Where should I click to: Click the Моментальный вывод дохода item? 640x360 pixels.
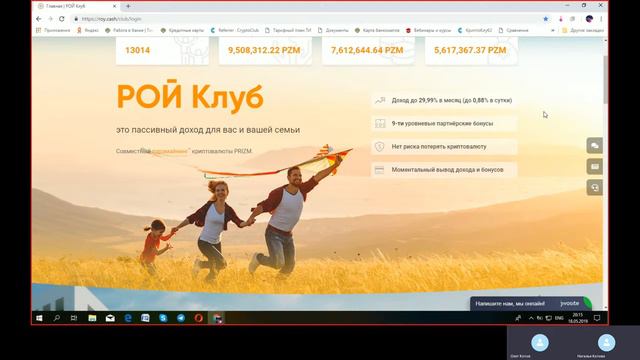(x=444, y=170)
